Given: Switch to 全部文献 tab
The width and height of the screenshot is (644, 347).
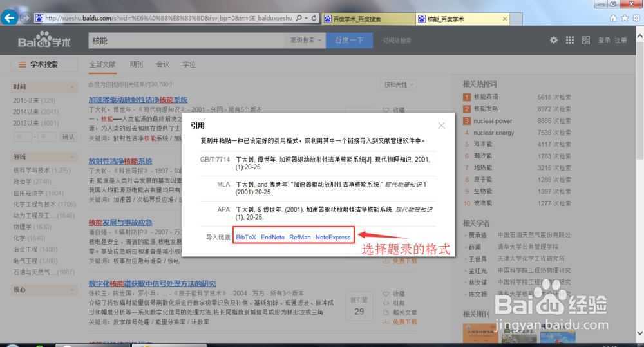Looking at the screenshot, I should (x=102, y=64).
